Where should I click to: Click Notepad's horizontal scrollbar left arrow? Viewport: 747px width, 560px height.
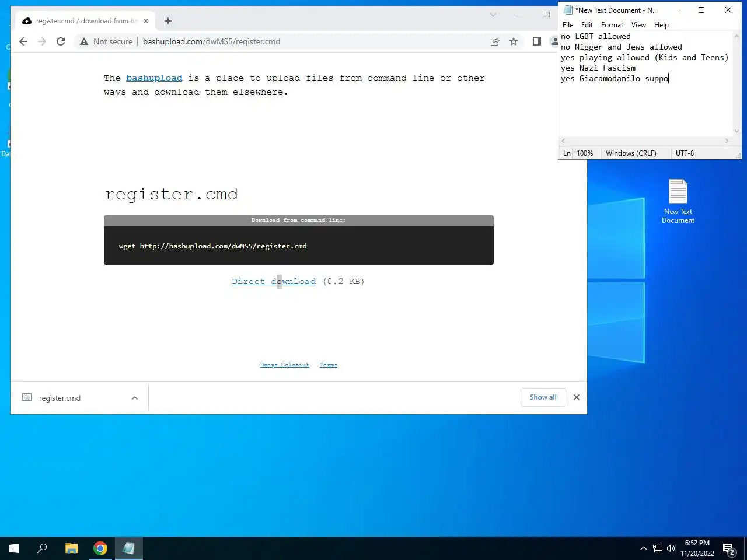click(x=563, y=141)
